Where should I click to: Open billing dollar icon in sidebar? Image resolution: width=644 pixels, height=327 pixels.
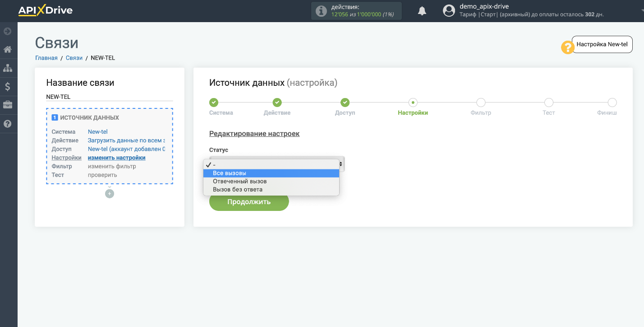[x=8, y=87]
